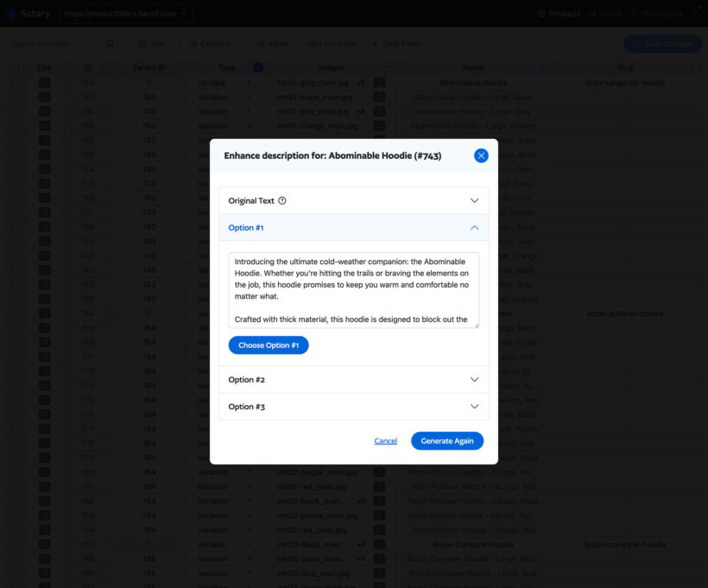708x588 pixels.
Task: Toggle the select-all checkbox in the table header
Action: 16,67
